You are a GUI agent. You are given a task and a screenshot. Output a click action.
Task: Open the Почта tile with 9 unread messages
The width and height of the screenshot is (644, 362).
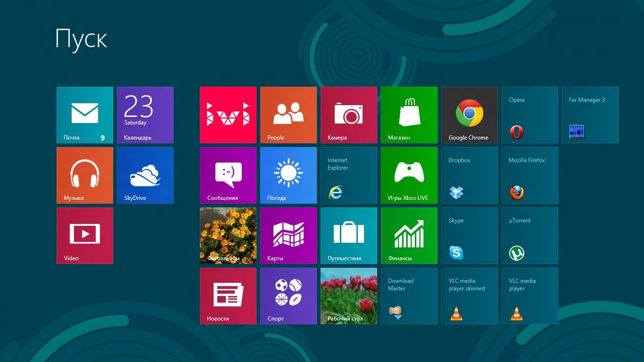click(x=84, y=115)
